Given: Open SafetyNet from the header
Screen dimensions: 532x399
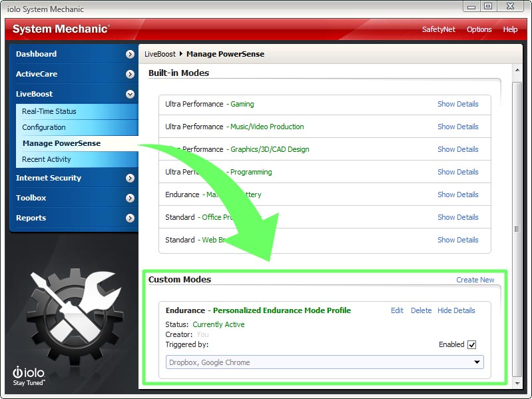Looking at the screenshot, I should coord(438,29).
